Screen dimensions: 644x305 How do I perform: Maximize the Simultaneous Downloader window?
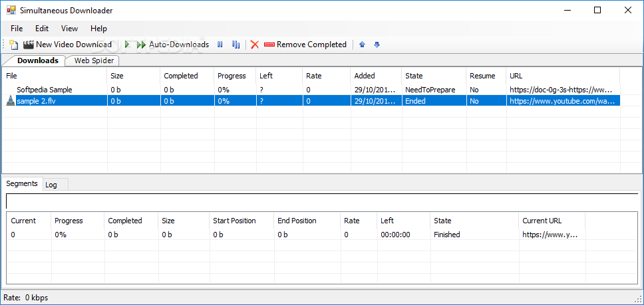pyautogui.click(x=597, y=10)
